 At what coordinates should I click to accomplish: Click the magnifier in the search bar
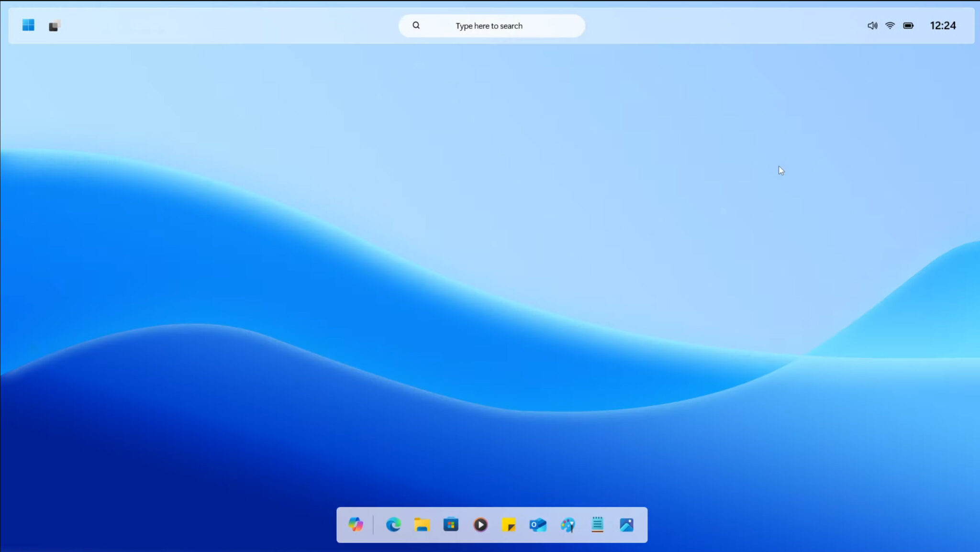[416, 25]
